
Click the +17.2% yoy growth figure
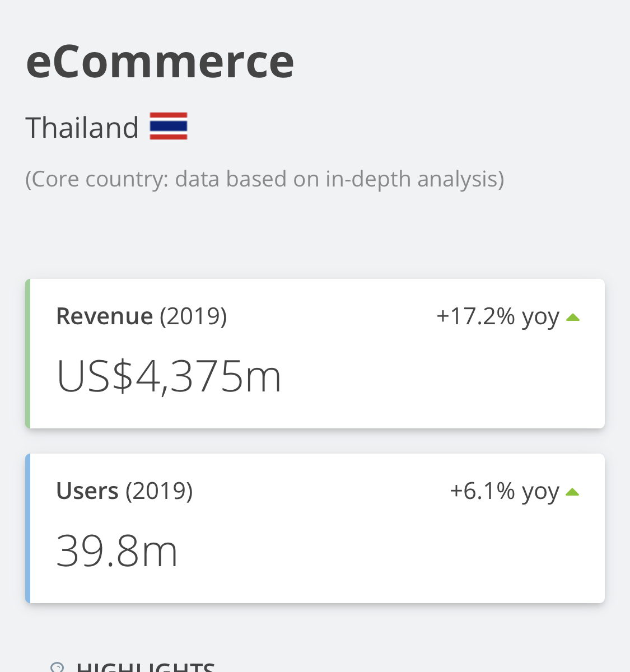(497, 317)
